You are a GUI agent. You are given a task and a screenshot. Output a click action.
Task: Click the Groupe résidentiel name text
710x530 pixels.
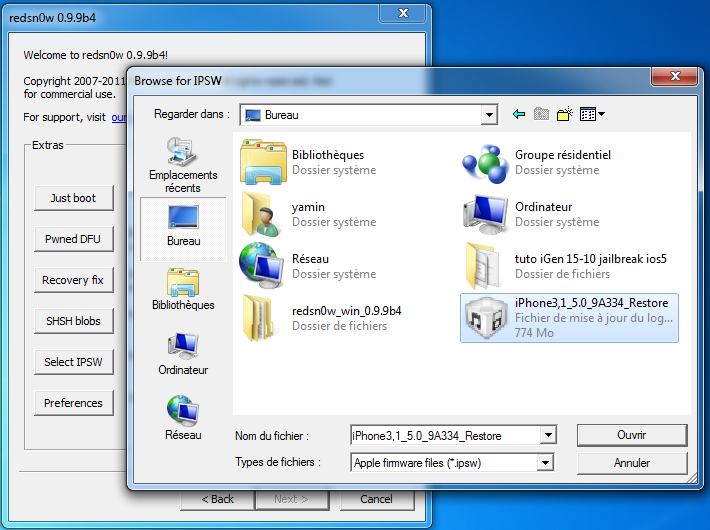563,155
